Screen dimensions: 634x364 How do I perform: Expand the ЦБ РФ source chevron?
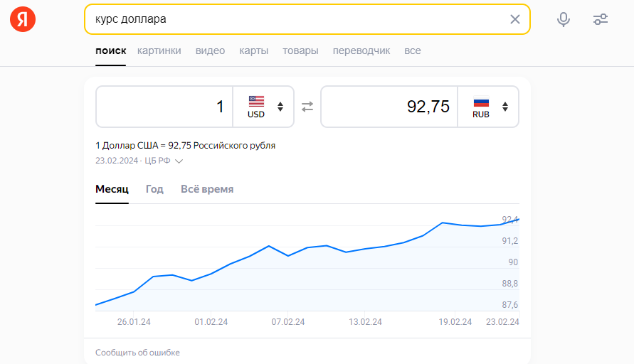(x=179, y=161)
